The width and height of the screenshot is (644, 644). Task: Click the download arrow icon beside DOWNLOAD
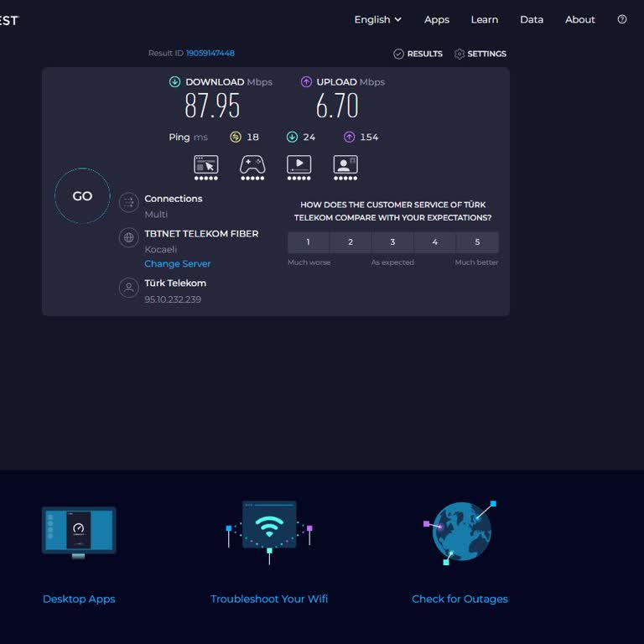[174, 81]
